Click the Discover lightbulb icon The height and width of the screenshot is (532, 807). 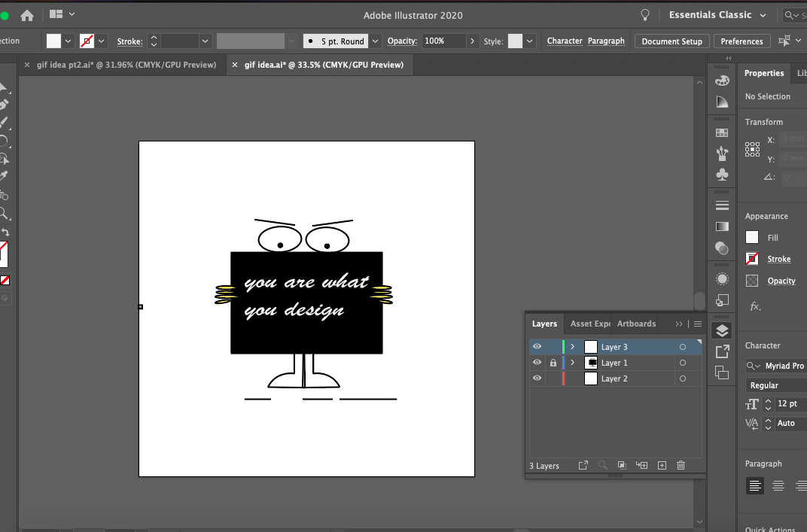coord(644,15)
